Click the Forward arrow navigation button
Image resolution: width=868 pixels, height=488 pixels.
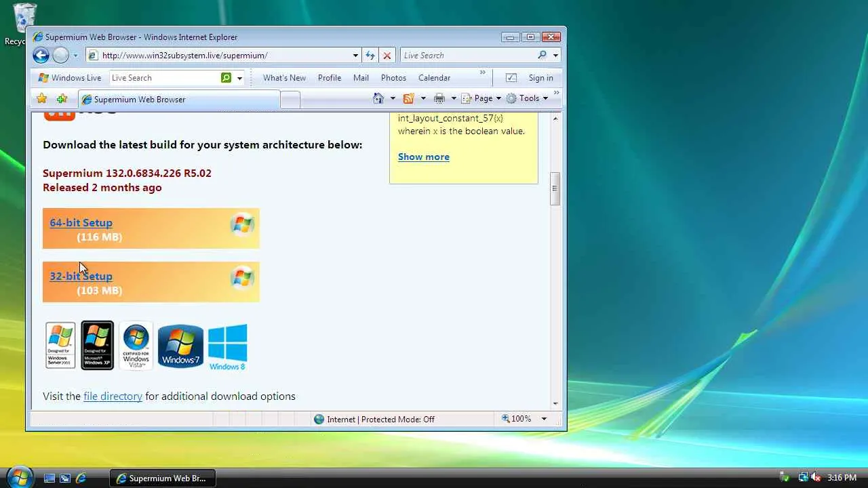(x=61, y=56)
